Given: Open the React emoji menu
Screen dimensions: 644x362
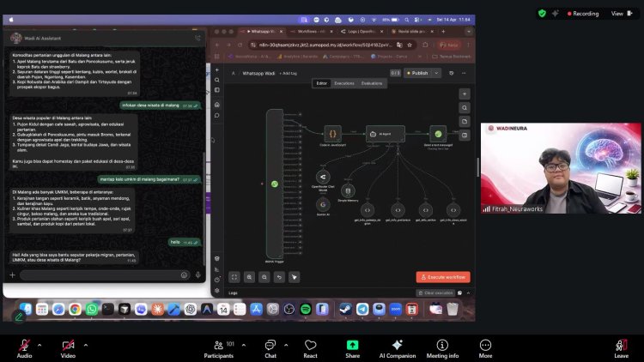Looking at the screenshot, I should pos(310,346).
